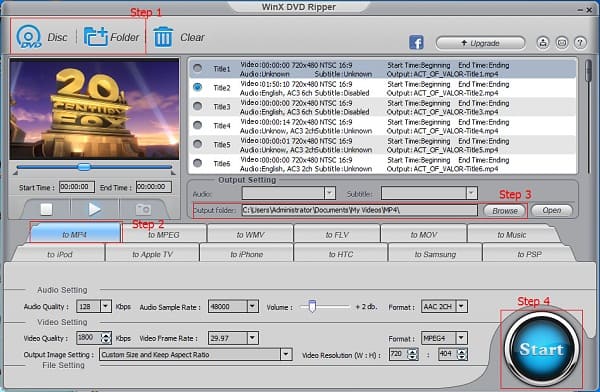Select the Title1 radio button
Viewport: 600px width, 392px height.
pyautogui.click(x=197, y=68)
